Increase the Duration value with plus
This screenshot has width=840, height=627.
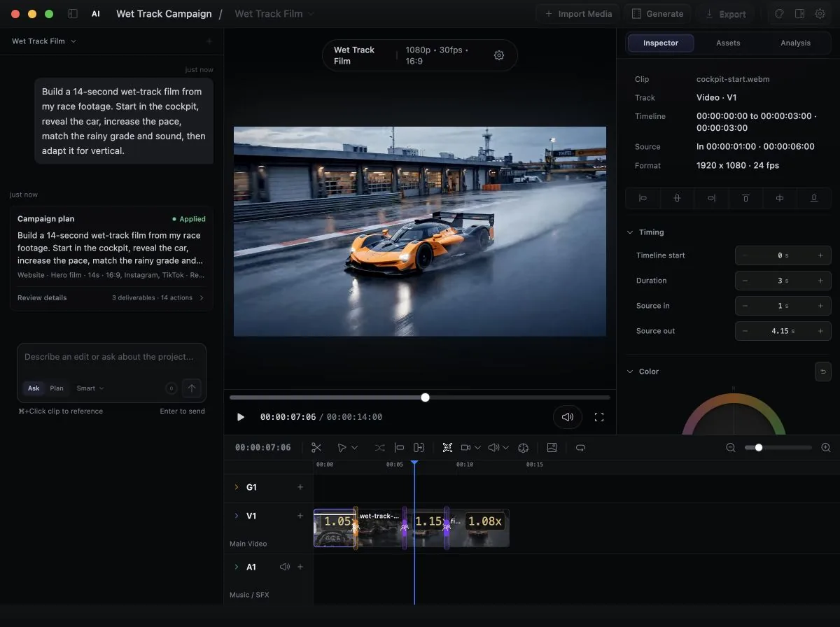pyautogui.click(x=820, y=281)
